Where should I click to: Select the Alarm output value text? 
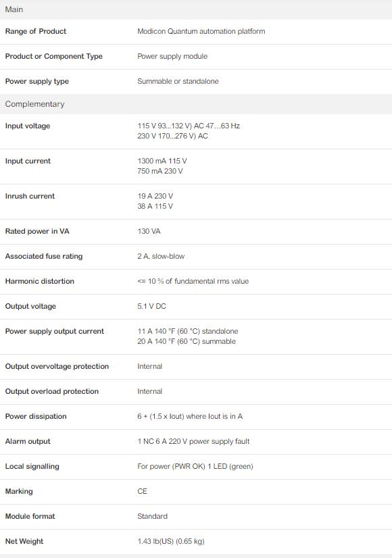pyautogui.click(x=193, y=441)
